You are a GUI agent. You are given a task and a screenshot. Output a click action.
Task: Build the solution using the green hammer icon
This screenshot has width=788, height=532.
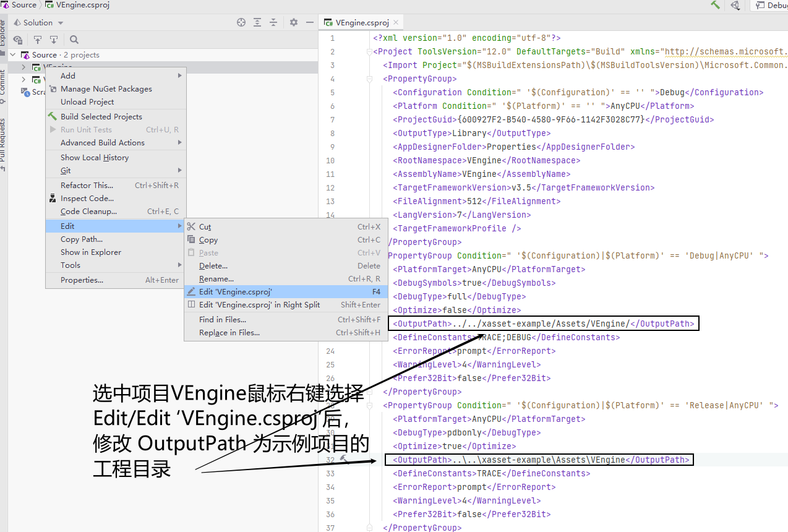tap(714, 5)
